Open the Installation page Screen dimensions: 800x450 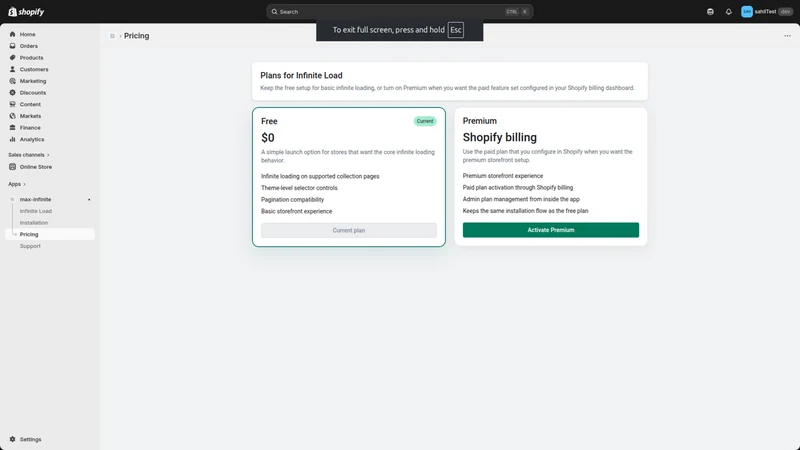coord(34,223)
